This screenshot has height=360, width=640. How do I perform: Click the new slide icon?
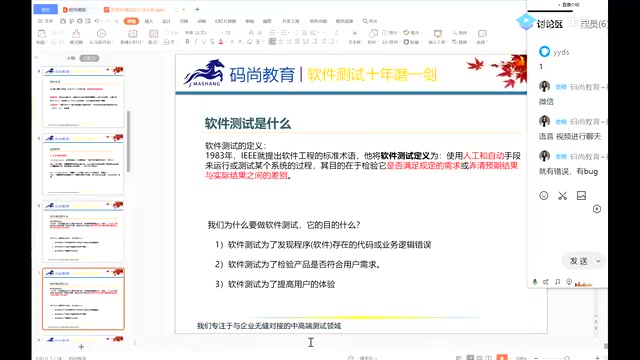[x=132, y=33]
